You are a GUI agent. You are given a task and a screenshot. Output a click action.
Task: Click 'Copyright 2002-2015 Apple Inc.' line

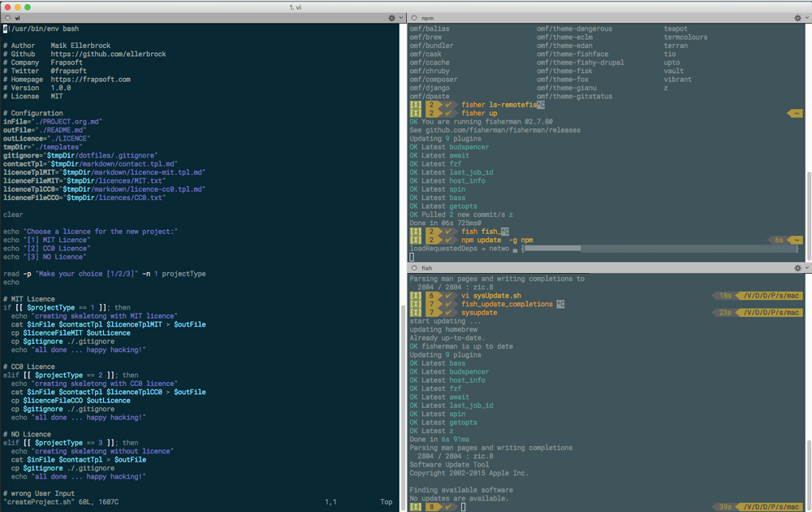click(x=469, y=473)
